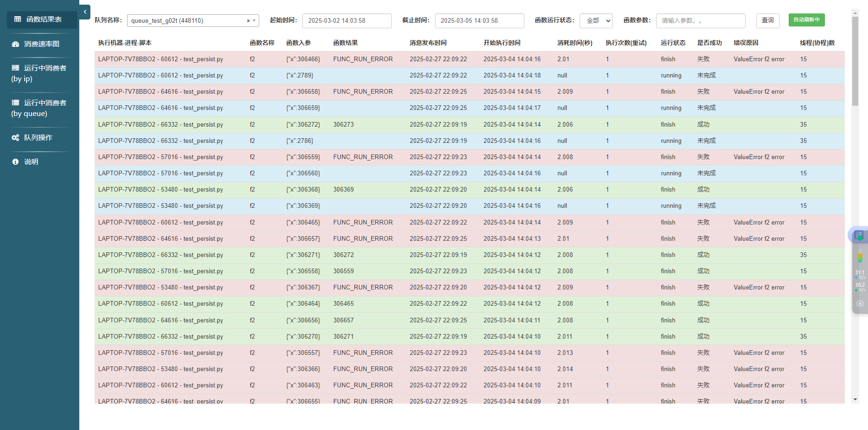Click the {"x":306466} parameter cell
Screen dimensions: 868x430
click(x=303, y=59)
